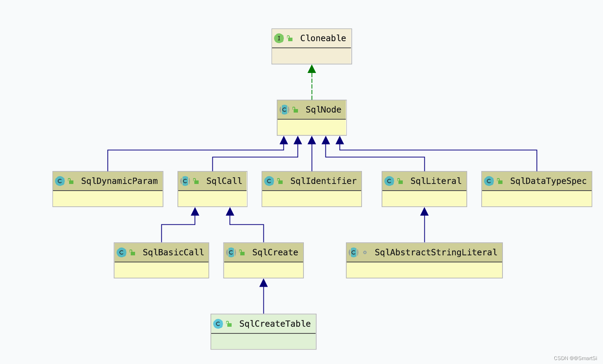Screen dimensions: 603x364
Task: Click the class icon beside SqlDynamicParam
Action: click(60, 181)
